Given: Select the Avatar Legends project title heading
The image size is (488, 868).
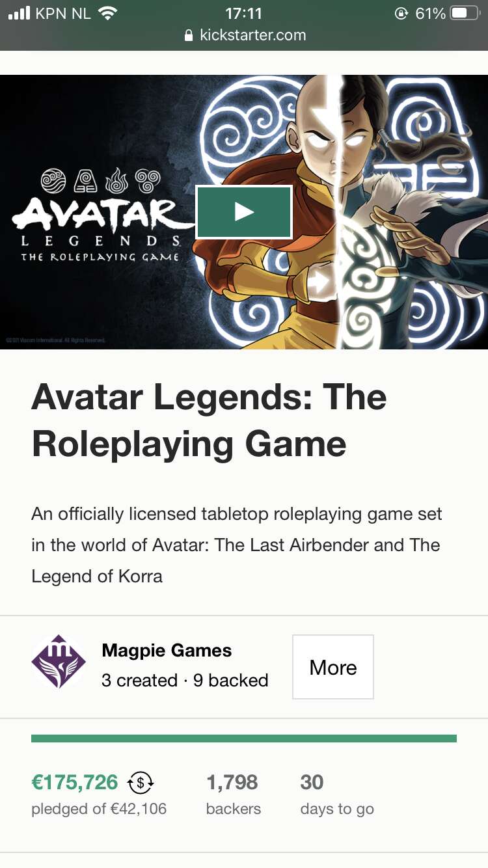Looking at the screenshot, I should click(x=209, y=420).
